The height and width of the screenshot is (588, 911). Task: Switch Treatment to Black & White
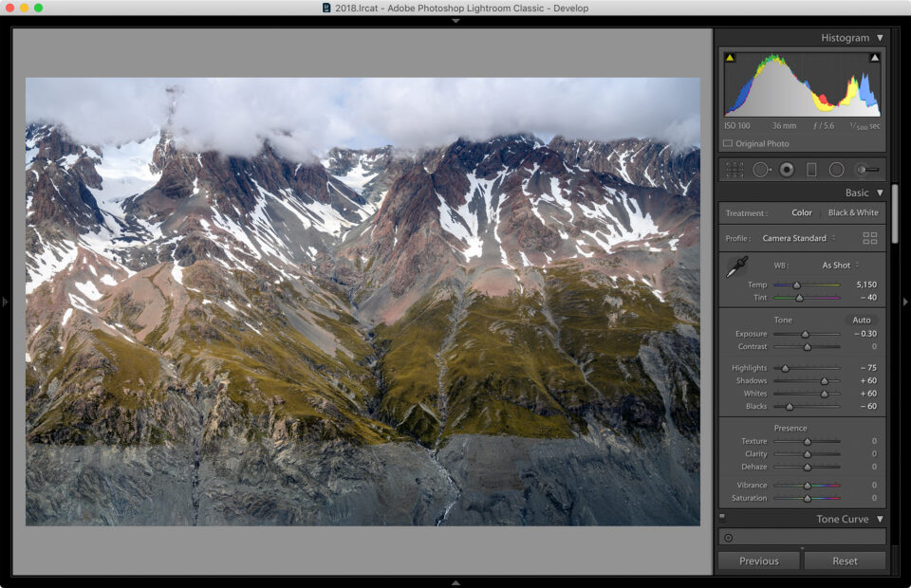tap(852, 212)
